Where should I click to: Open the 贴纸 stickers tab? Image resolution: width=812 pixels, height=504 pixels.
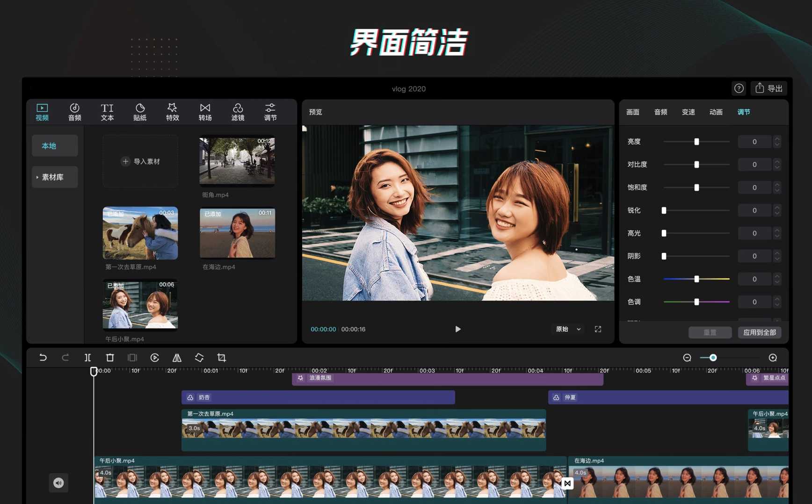click(x=140, y=112)
